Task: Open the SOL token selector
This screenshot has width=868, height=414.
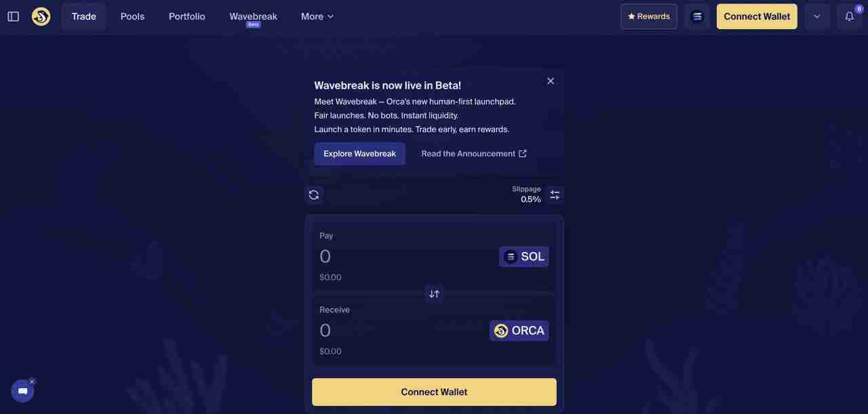Action: coord(524,257)
